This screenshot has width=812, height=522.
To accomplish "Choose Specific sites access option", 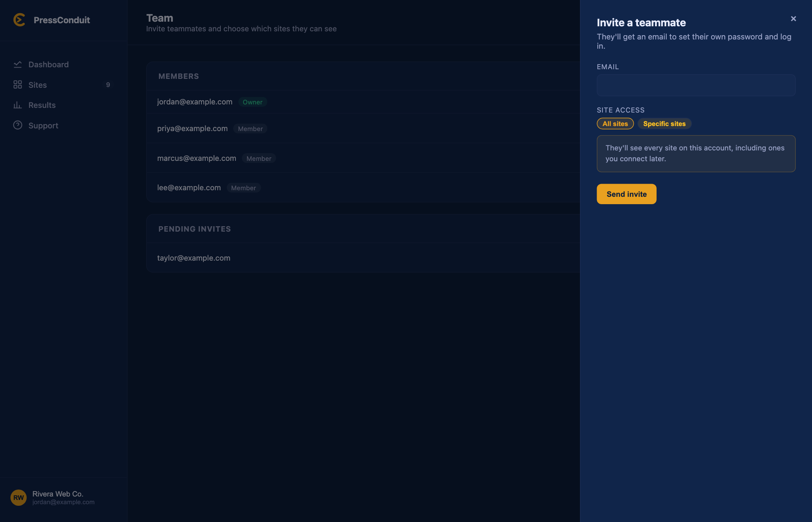I will (x=664, y=124).
